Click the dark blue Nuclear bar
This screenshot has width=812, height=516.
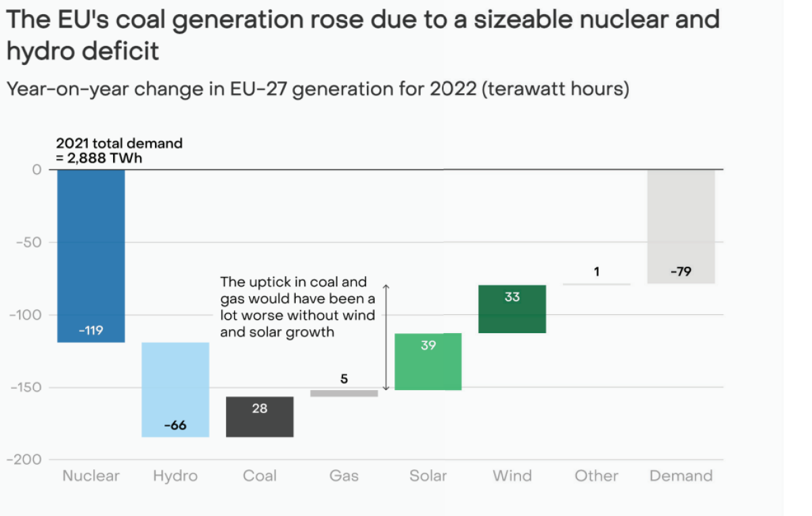pos(91,256)
